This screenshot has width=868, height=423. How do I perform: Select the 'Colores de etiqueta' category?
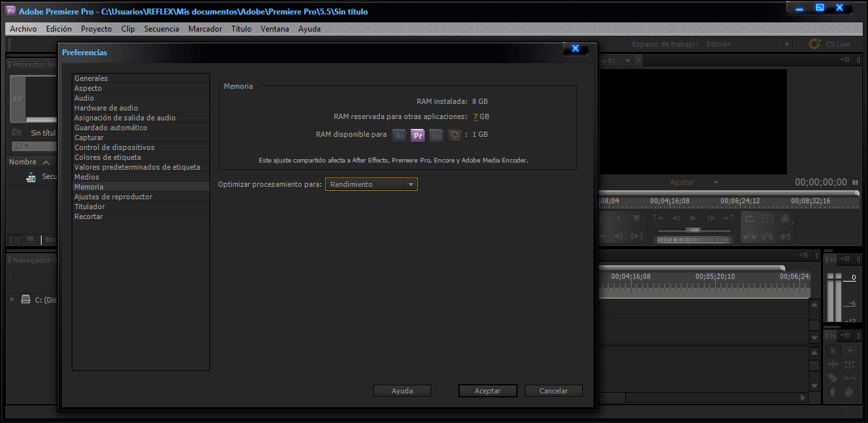(x=141, y=157)
